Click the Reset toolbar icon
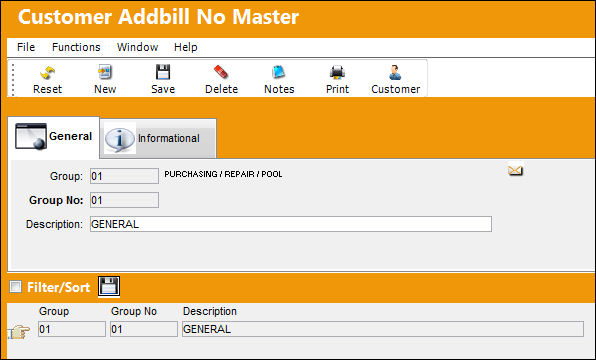The image size is (596, 360). [47, 72]
